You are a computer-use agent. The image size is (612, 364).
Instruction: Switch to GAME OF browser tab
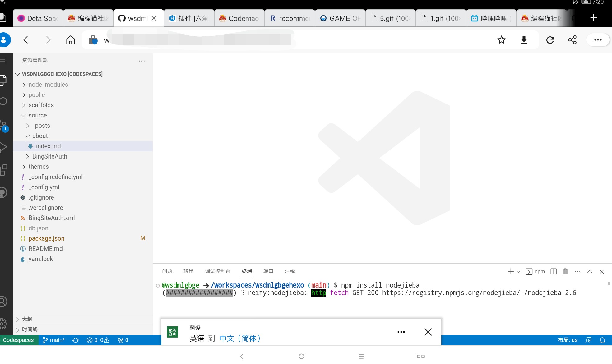click(x=340, y=18)
